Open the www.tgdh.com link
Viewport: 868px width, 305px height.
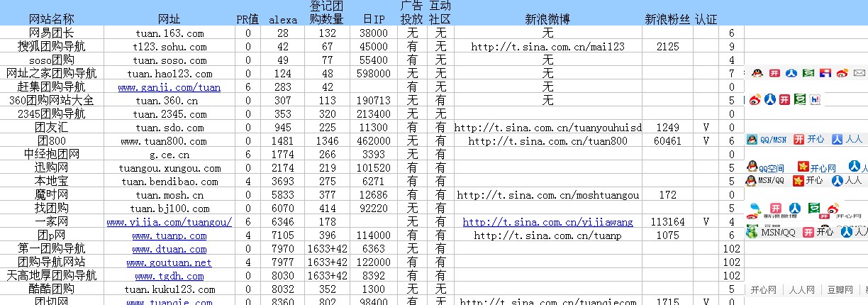point(169,276)
